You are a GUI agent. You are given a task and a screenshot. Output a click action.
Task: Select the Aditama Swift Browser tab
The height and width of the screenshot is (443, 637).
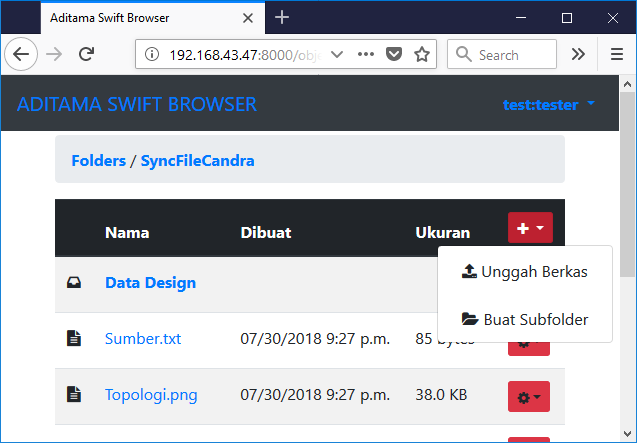(153, 18)
